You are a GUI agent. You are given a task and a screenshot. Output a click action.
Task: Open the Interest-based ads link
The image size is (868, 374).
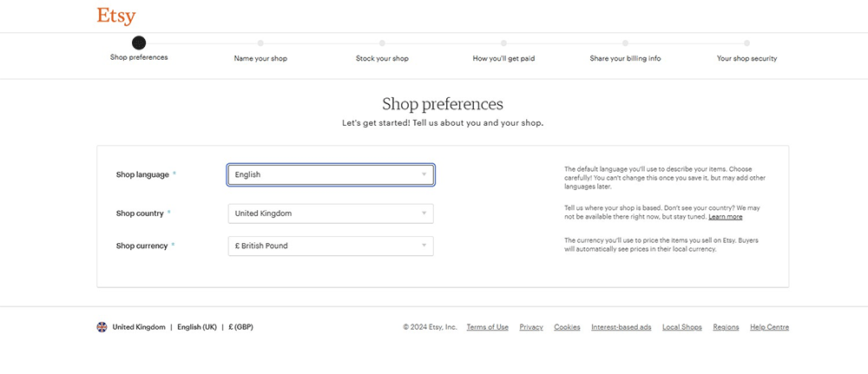(621, 327)
